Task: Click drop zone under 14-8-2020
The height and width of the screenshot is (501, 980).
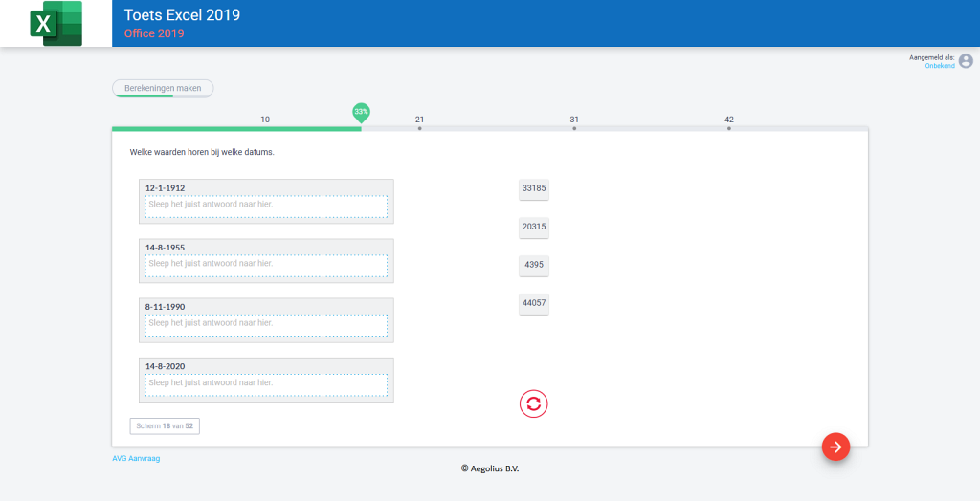Action: (266, 384)
